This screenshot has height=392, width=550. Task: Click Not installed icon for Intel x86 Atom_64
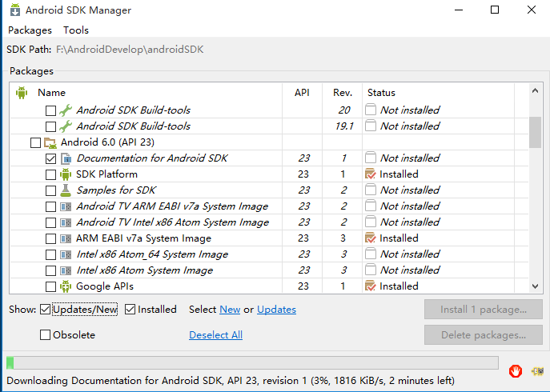(x=371, y=254)
